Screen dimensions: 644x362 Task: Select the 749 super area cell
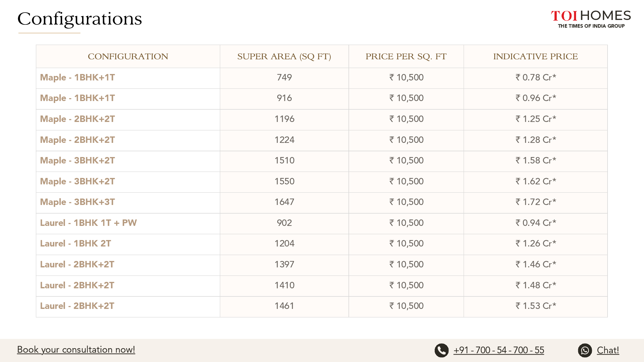284,77
